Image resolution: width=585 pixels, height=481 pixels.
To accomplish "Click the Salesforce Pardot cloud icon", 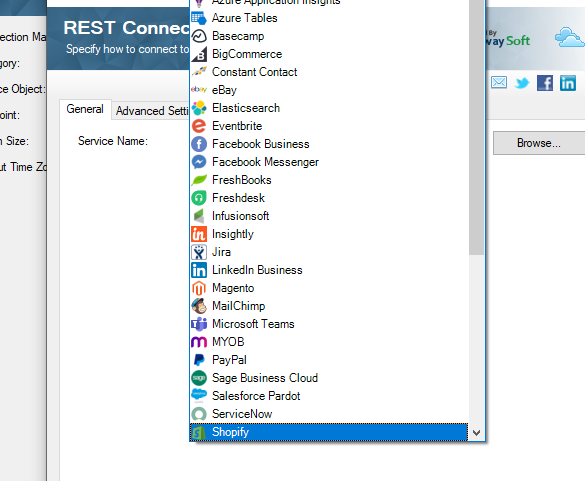I will 198,396.
